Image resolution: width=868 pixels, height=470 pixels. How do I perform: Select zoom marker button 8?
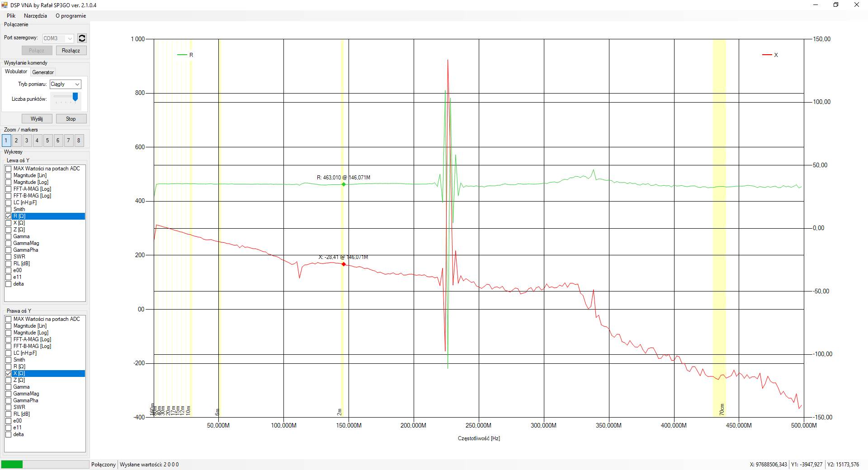click(x=79, y=141)
